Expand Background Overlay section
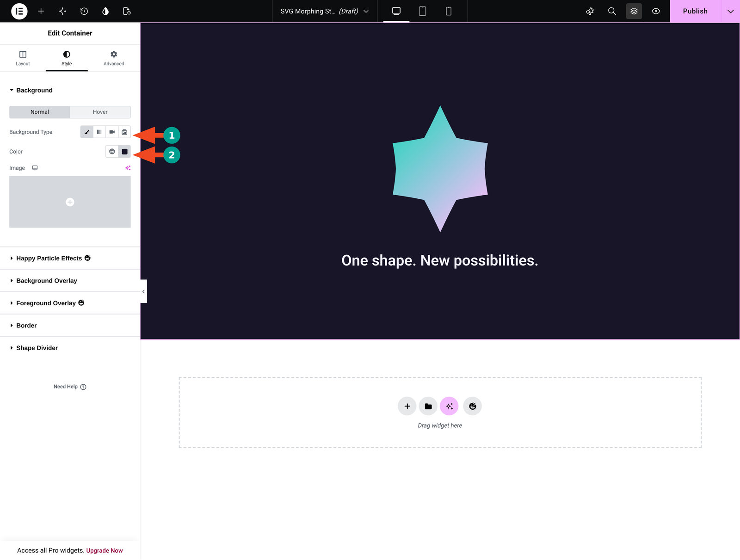The width and height of the screenshot is (740, 560). 70,281
